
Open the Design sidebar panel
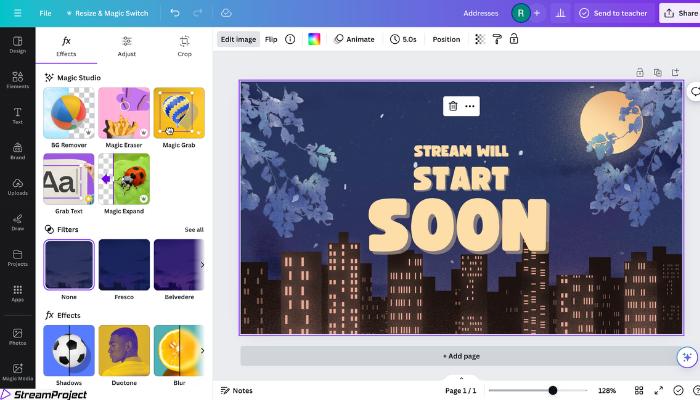[x=17, y=45]
